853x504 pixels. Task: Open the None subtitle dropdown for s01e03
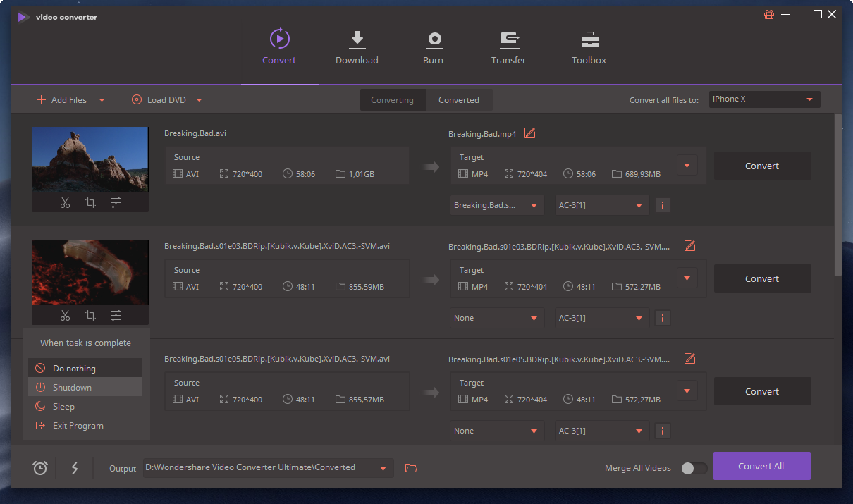[x=497, y=318]
